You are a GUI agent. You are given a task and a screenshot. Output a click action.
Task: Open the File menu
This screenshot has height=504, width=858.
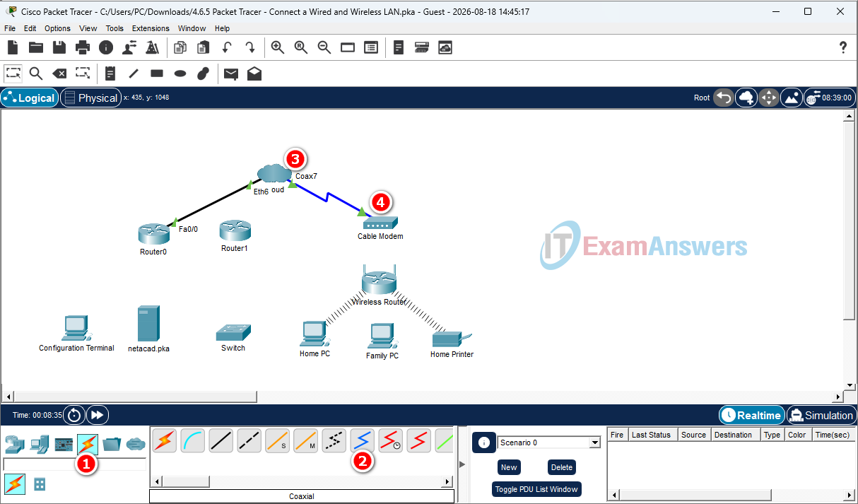tap(10, 28)
